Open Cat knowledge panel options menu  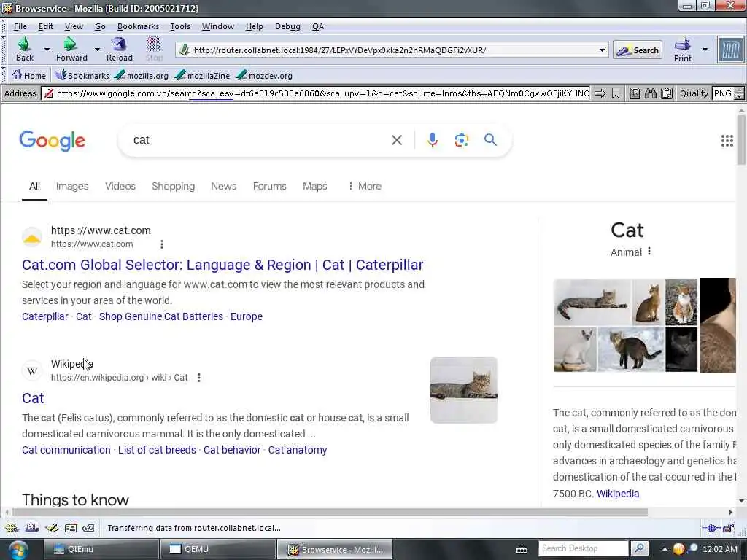coord(649,252)
